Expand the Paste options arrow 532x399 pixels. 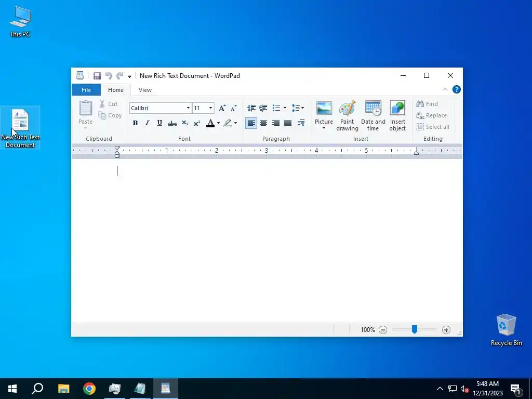click(86, 128)
